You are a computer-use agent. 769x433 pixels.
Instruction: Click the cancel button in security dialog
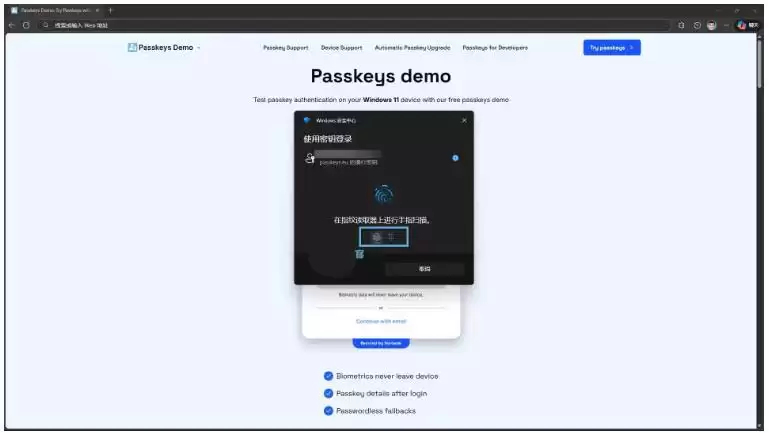(x=424, y=269)
